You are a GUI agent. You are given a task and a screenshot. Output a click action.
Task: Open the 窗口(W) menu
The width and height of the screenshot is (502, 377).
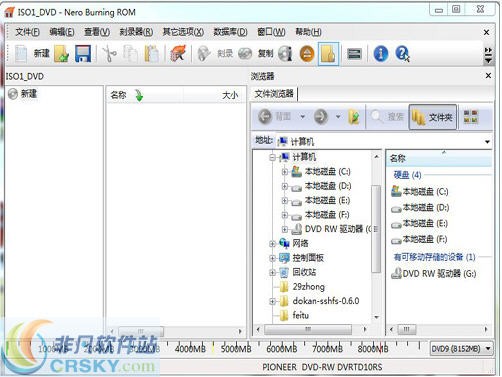point(271,32)
